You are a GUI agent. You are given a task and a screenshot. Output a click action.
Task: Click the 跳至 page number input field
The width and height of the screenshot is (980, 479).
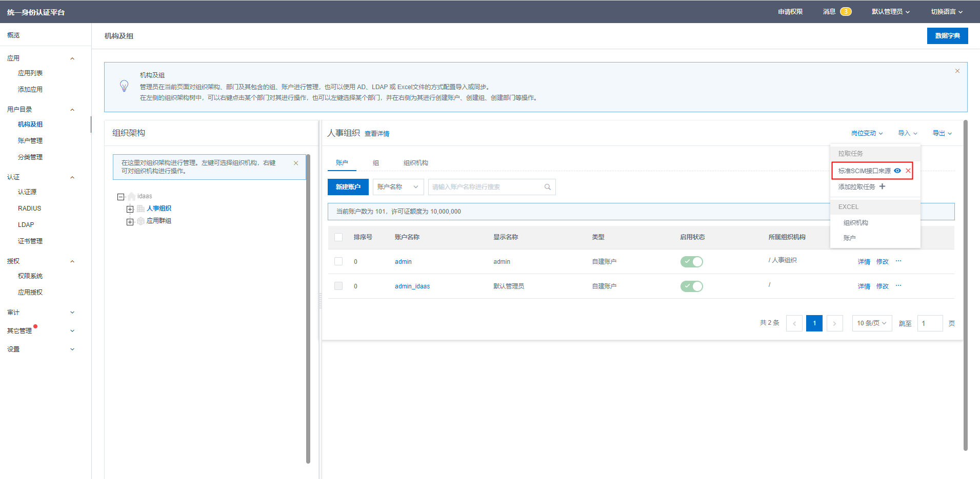pyautogui.click(x=929, y=323)
